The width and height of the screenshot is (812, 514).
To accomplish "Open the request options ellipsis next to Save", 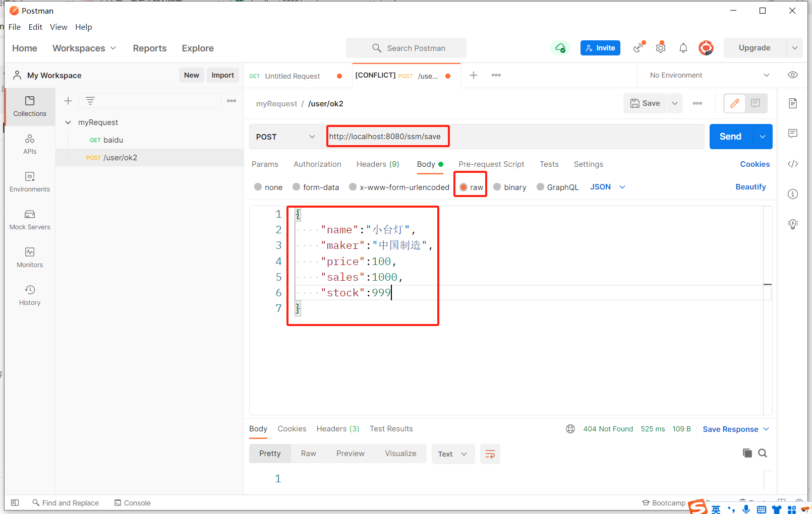I will pos(698,103).
